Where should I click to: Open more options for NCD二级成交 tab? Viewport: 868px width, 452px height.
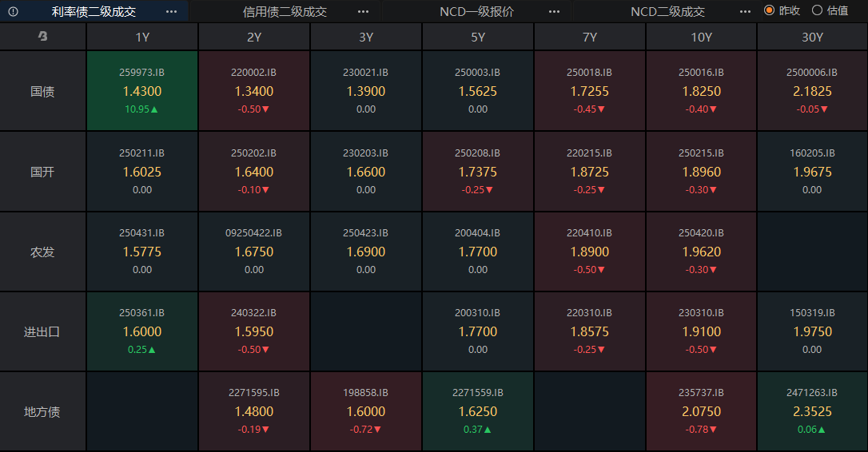tap(745, 12)
